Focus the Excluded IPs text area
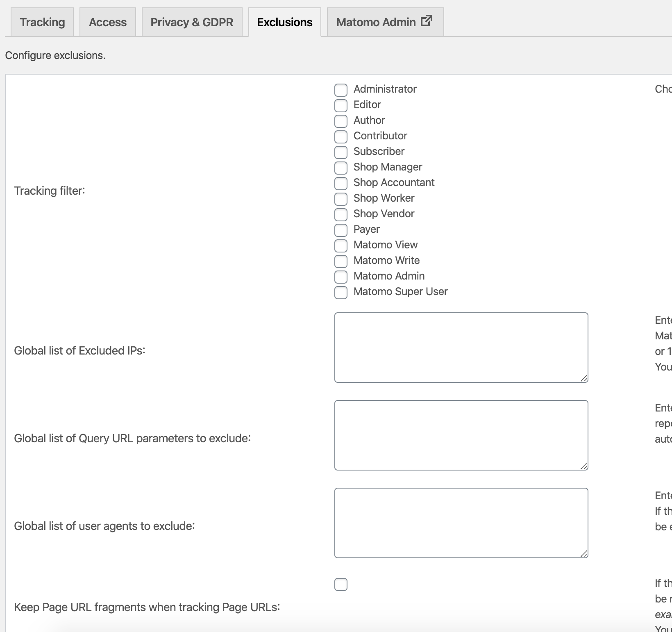672x632 pixels. coord(461,348)
